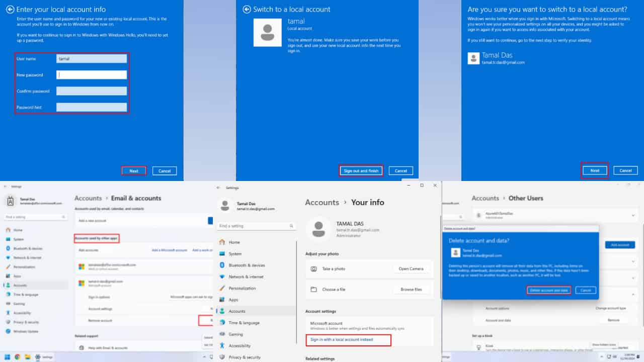Click the camera icon beside Take a photo
644x362 pixels.
point(314,269)
